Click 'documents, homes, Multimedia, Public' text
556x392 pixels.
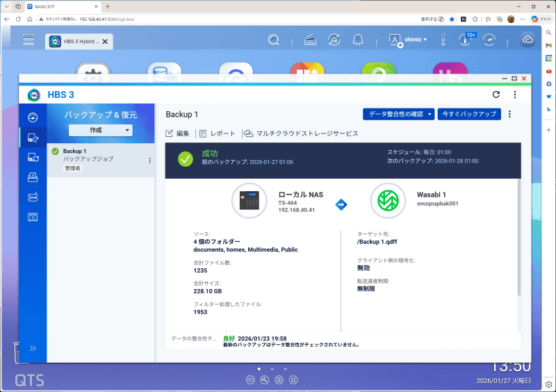point(245,250)
